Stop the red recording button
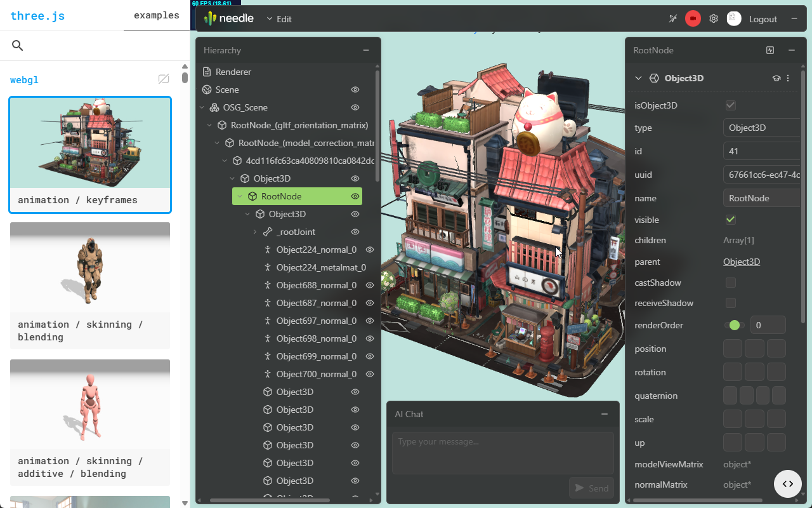Image resolution: width=812 pixels, height=508 pixels. (x=693, y=18)
